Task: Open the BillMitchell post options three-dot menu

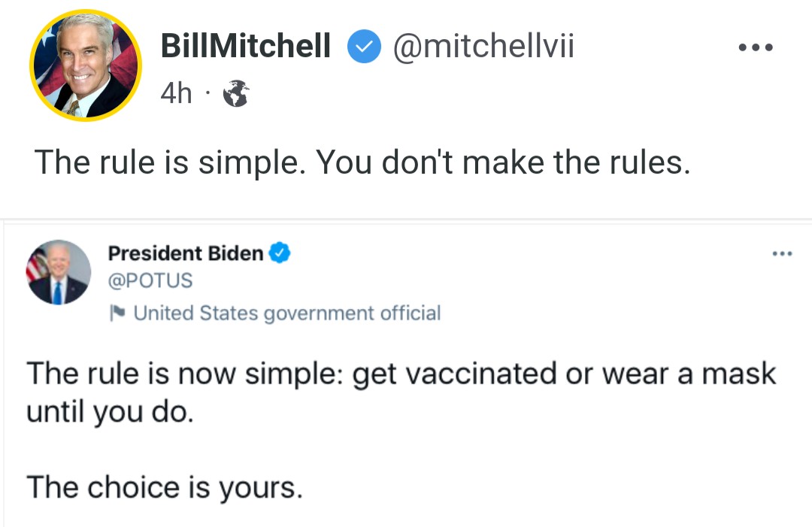Action: pos(756,47)
